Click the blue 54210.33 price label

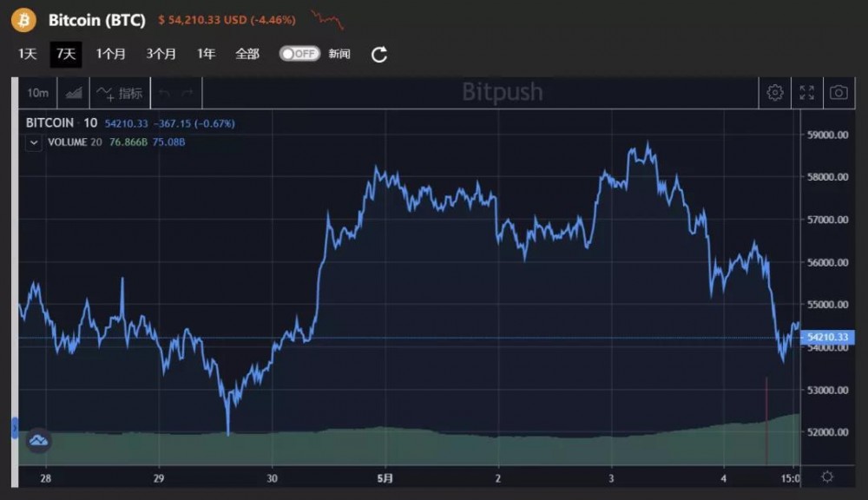coord(826,335)
